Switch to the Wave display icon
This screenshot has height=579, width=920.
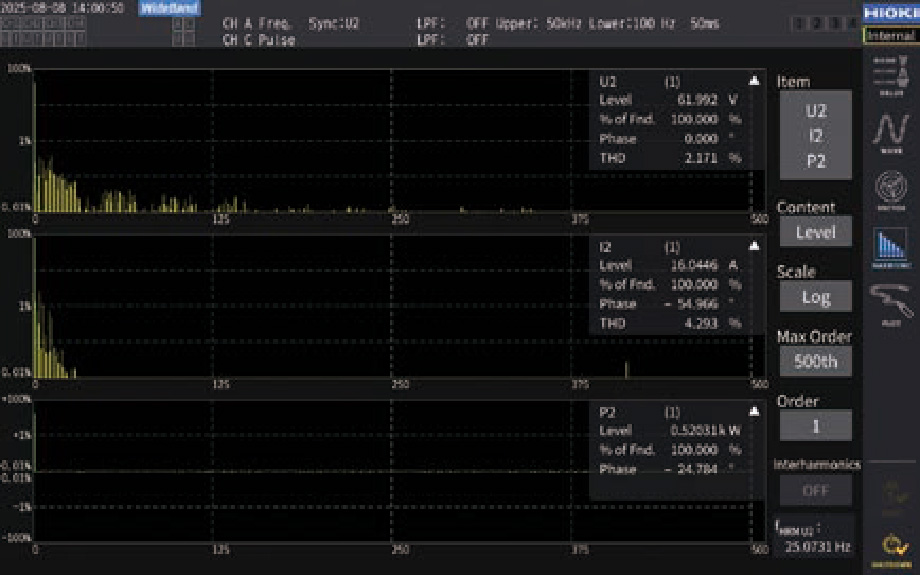click(x=887, y=132)
